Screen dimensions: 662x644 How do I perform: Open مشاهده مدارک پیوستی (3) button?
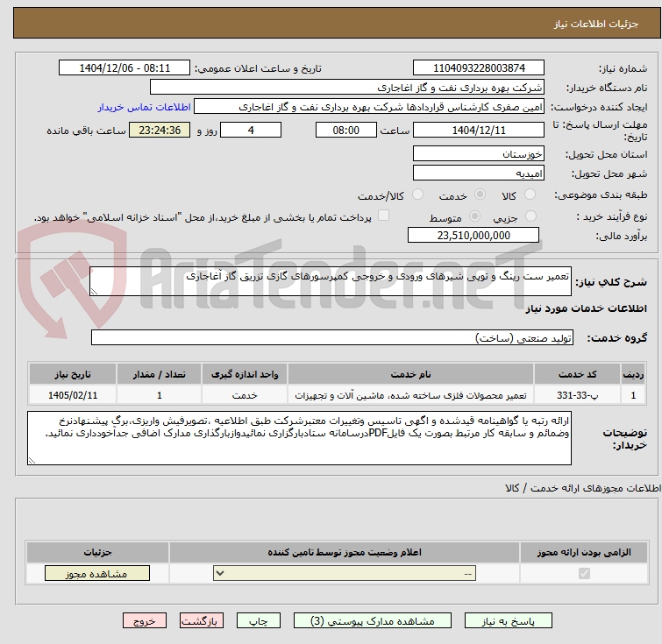coord(373,621)
